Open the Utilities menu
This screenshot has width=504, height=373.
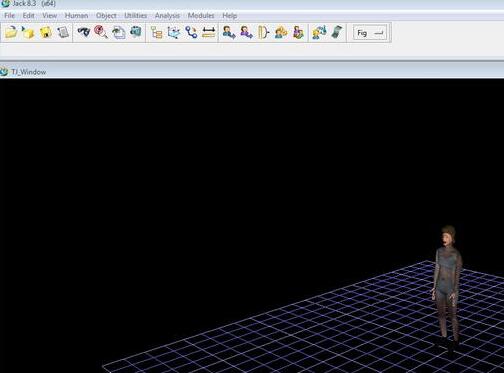(135, 16)
